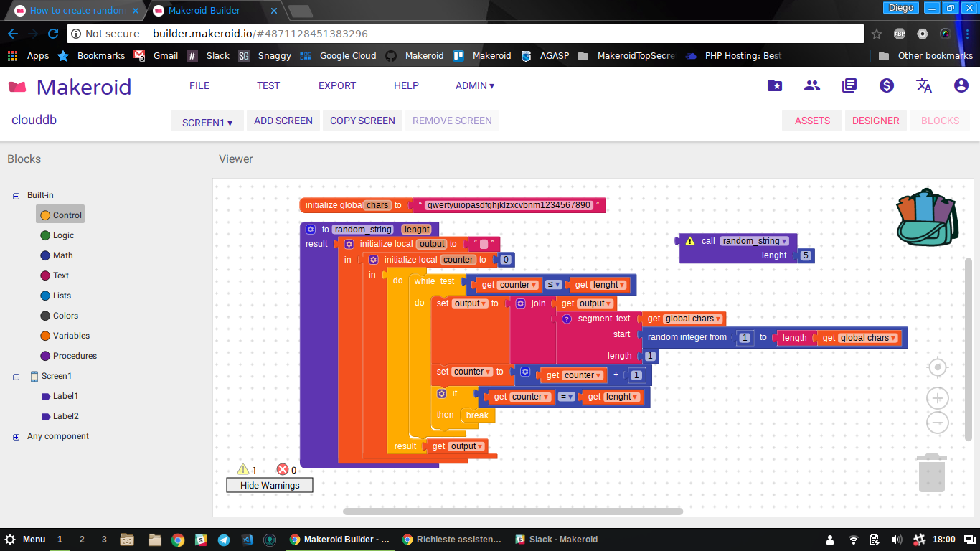
Task: Open the SCREEN1 dropdown
Action: pyautogui.click(x=207, y=122)
